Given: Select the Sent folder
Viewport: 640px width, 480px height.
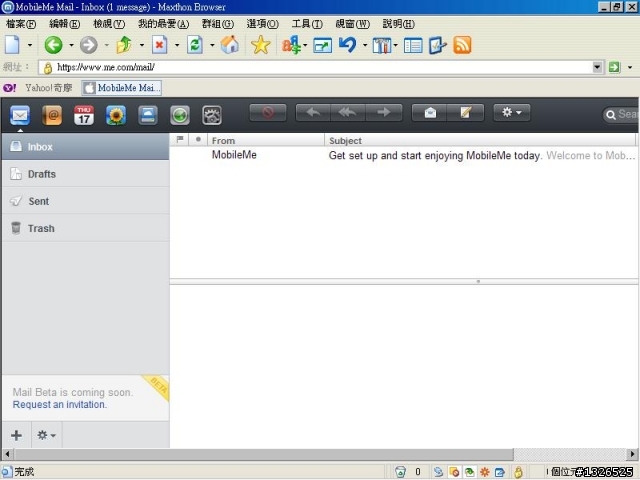Looking at the screenshot, I should [85, 201].
